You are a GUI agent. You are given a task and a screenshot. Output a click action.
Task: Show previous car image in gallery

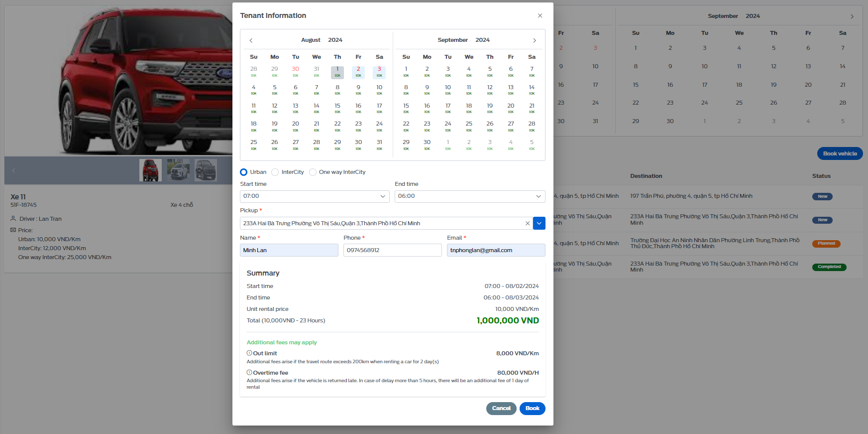[x=13, y=170]
